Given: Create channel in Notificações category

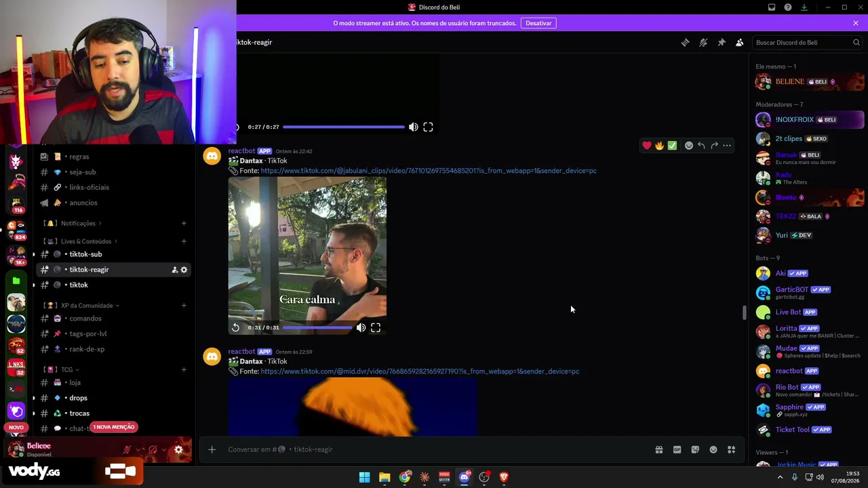Looking at the screenshot, I should [x=184, y=223].
